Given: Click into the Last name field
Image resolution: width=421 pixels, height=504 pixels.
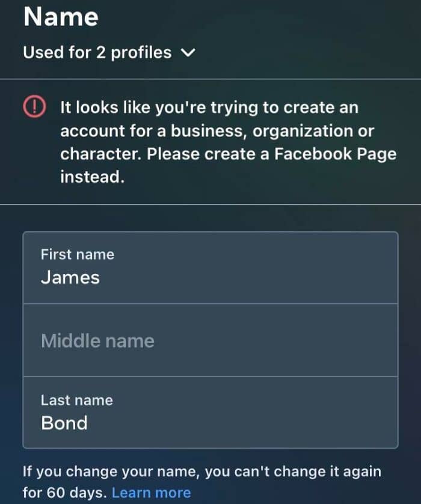Looking at the screenshot, I should point(210,413).
